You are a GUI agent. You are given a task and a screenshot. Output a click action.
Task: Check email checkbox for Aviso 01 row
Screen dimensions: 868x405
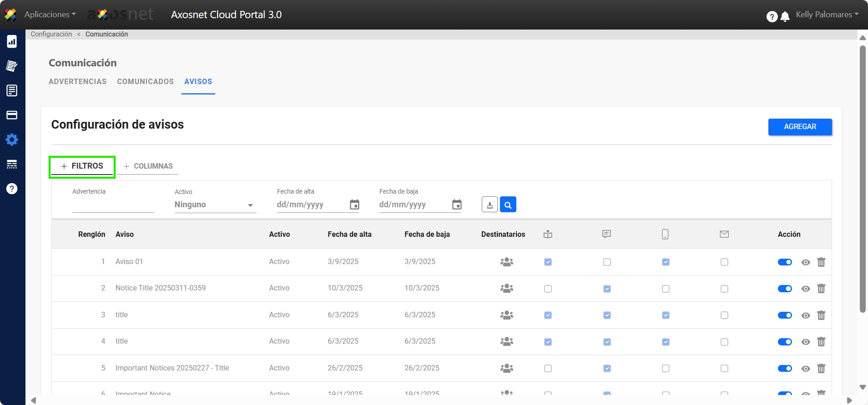[x=724, y=262]
